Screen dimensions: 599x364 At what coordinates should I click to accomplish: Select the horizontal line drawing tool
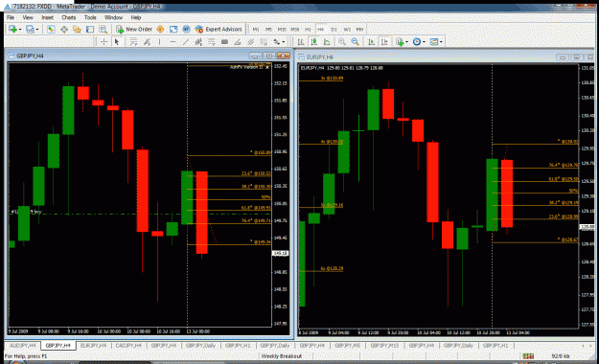pos(173,41)
